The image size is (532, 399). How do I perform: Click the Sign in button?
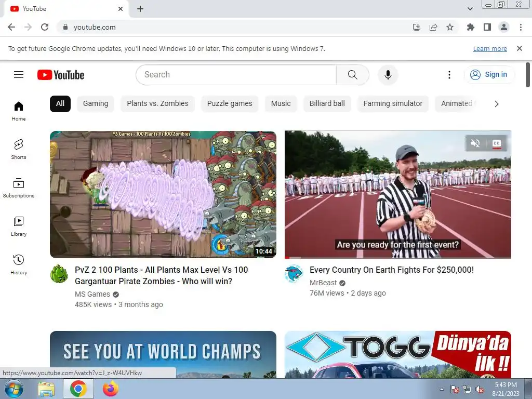(x=489, y=75)
